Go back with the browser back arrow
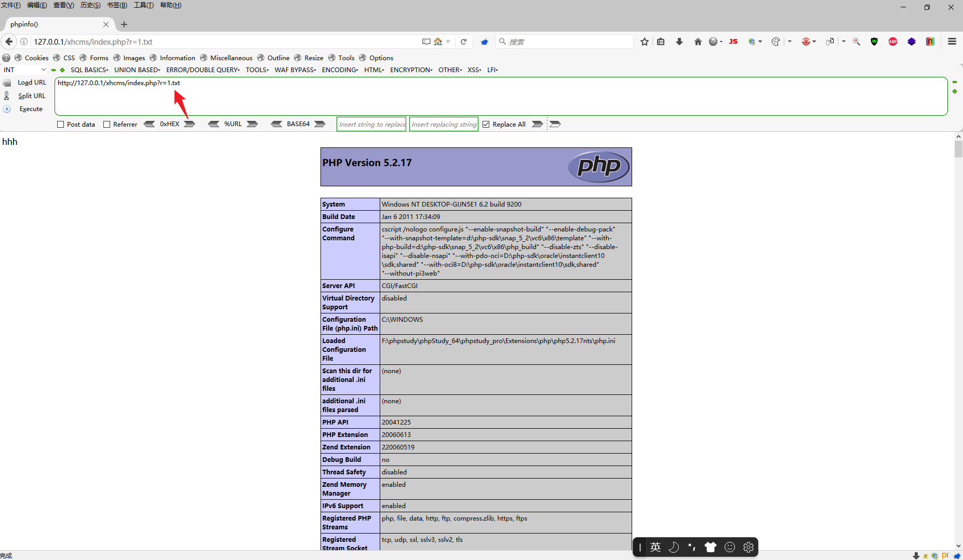Viewport: 963px width, 560px height. 9,42
